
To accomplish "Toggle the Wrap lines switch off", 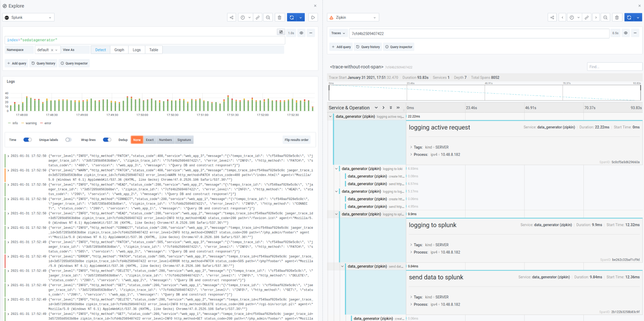I will tap(107, 139).
